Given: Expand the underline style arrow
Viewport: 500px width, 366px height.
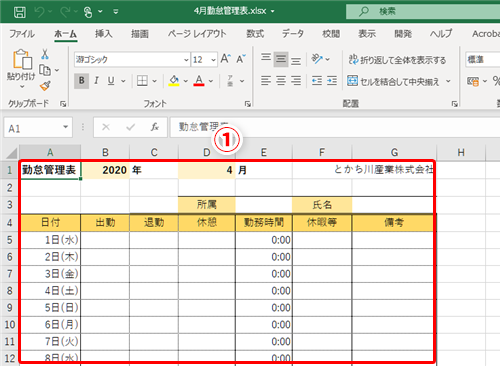Looking at the screenshot, I should point(123,81).
